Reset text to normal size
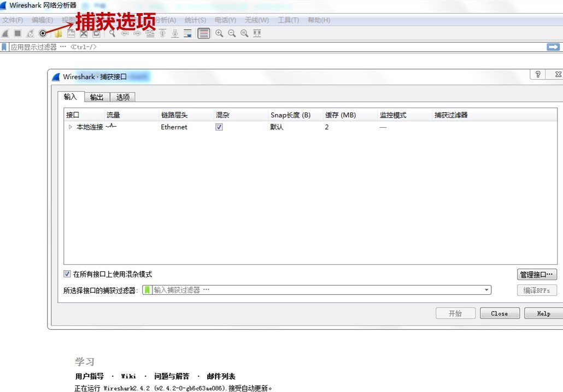The width and height of the screenshot is (563, 392). coord(244,33)
